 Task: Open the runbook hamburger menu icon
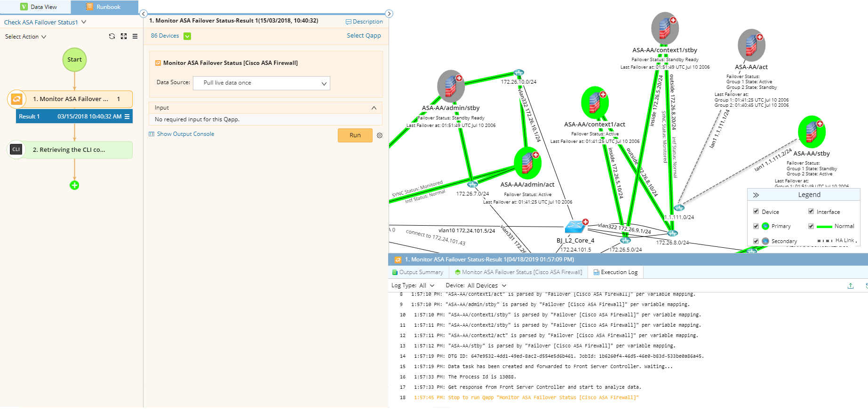pos(135,36)
